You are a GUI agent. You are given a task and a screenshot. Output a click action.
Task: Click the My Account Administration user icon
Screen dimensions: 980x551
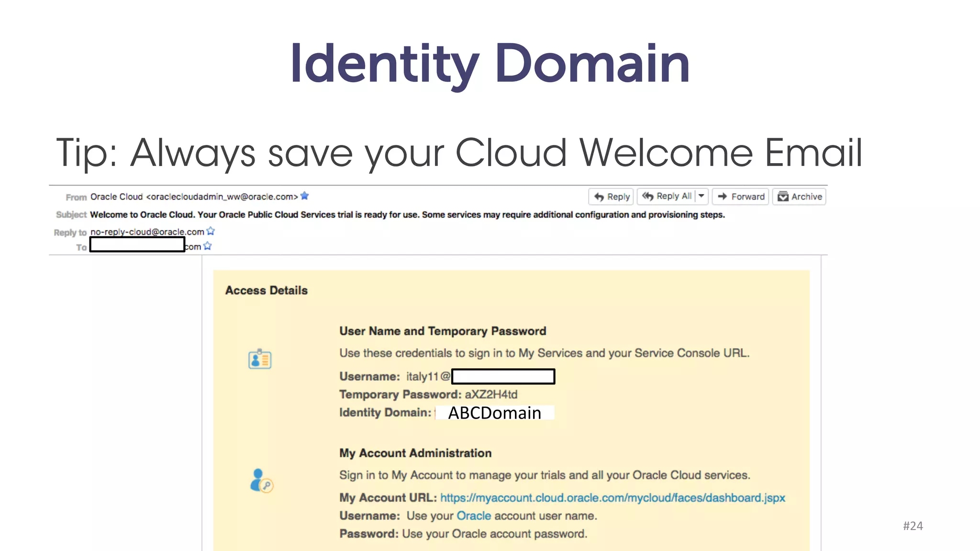tap(261, 480)
